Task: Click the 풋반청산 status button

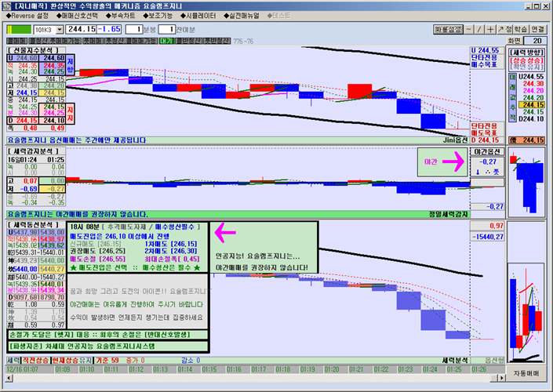Action: pyautogui.click(x=217, y=42)
